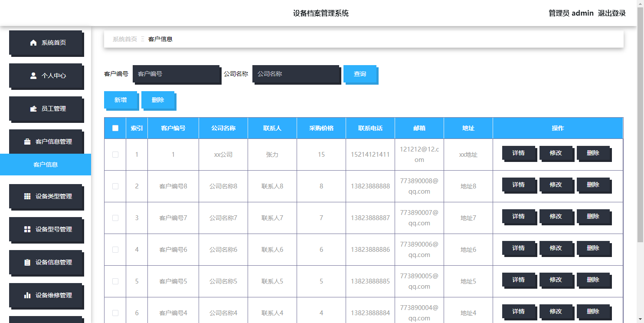Click the 删除 button above the table

click(158, 100)
